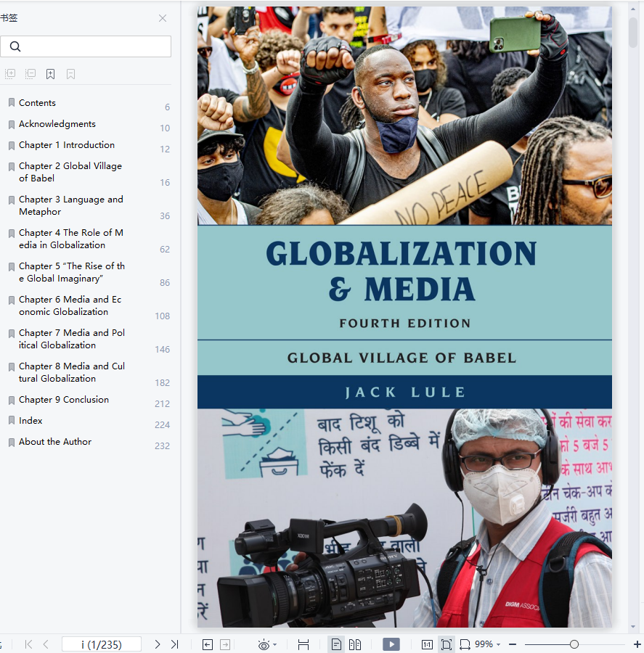This screenshot has height=653, width=644.
Task: Go forward to next view
Action: click(225, 645)
